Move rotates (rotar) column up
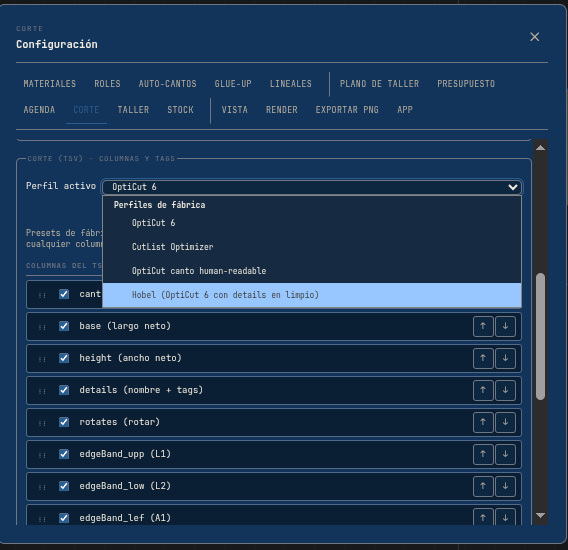568x550 pixels. click(x=483, y=422)
